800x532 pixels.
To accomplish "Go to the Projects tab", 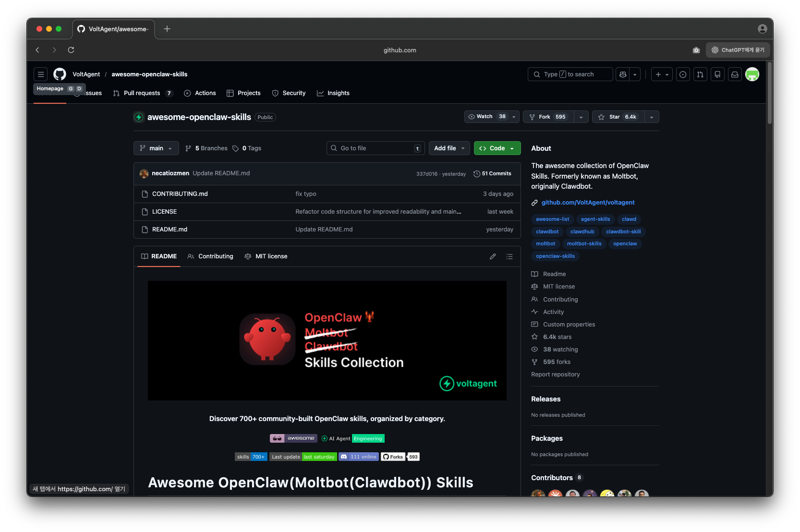I will click(x=243, y=93).
